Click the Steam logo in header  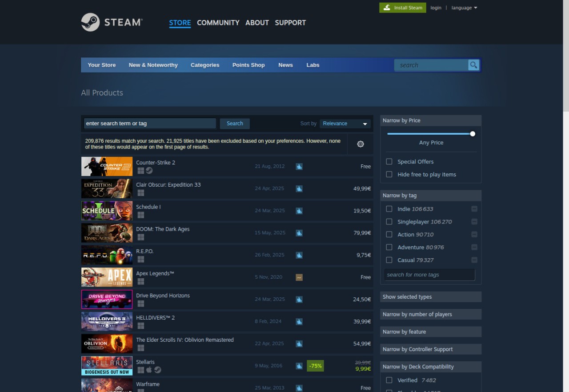[112, 22]
